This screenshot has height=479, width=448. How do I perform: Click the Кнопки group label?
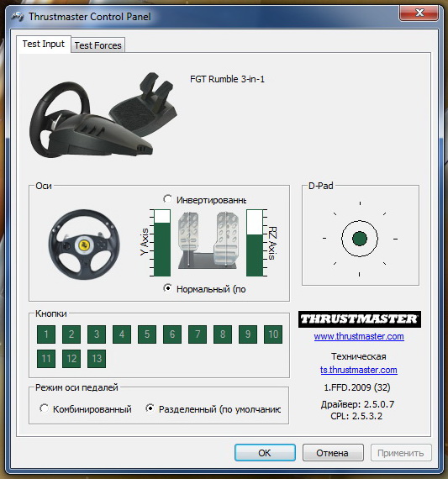click(51, 313)
